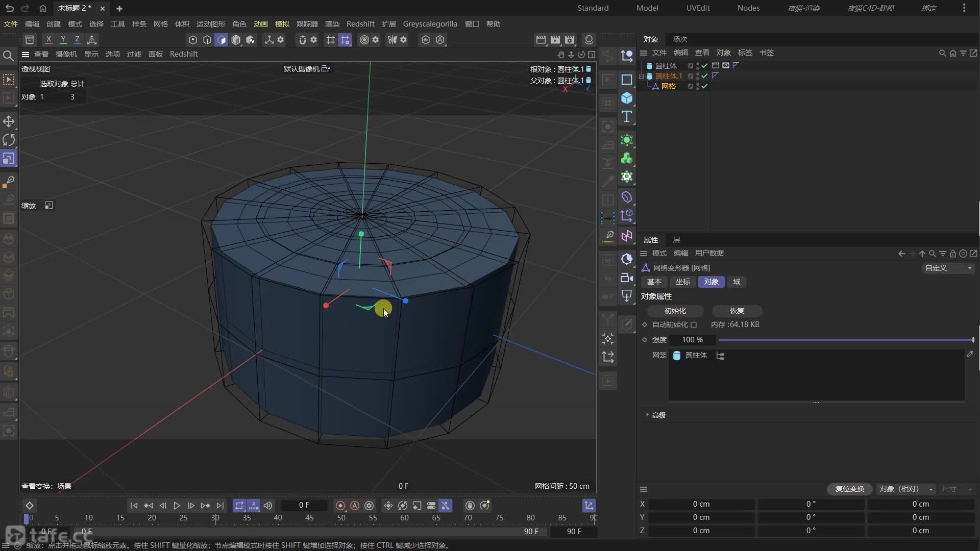The height and width of the screenshot is (551, 980).
Task: Open the 模拟 main menu
Action: point(282,24)
